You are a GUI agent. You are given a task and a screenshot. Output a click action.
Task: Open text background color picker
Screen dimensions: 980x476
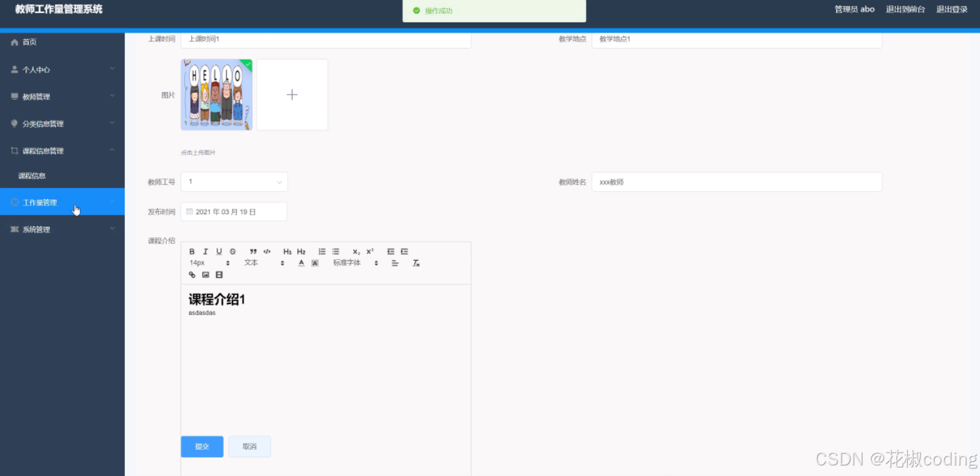pos(315,263)
